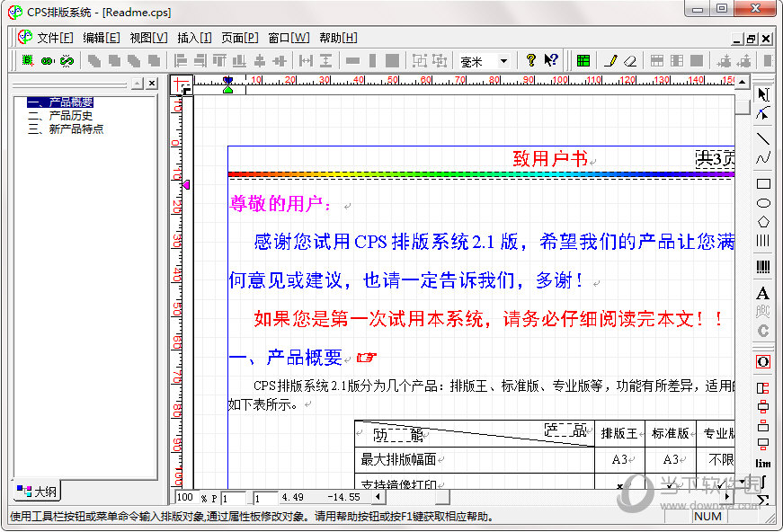Screen dimensions: 783x532
Task: Select the pentagon polygon tool
Action: click(763, 222)
